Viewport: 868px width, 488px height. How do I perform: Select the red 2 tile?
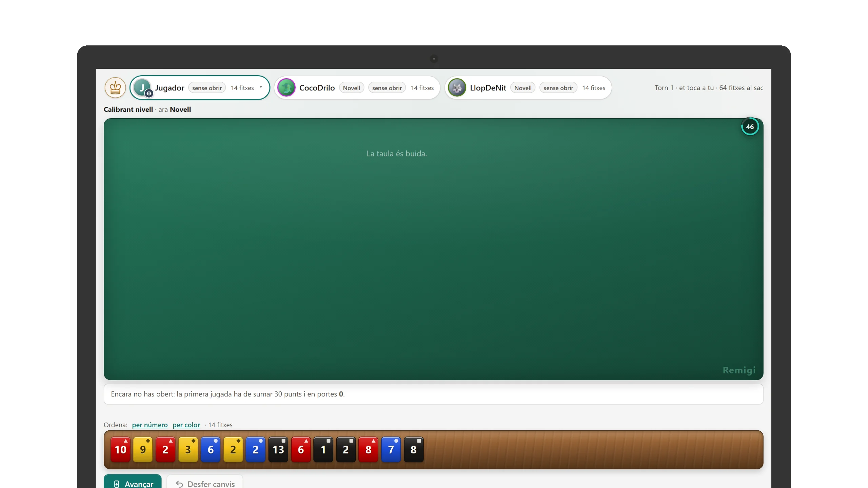[x=165, y=449]
